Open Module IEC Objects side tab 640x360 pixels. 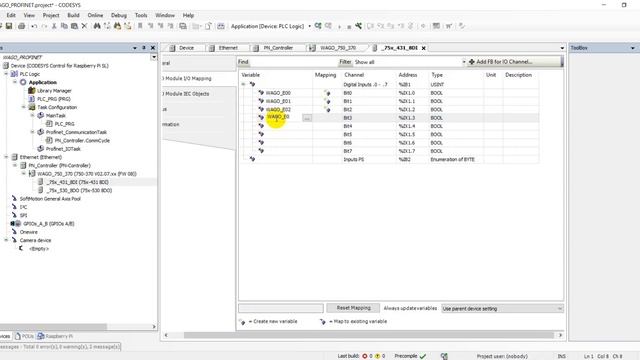(x=187, y=94)
